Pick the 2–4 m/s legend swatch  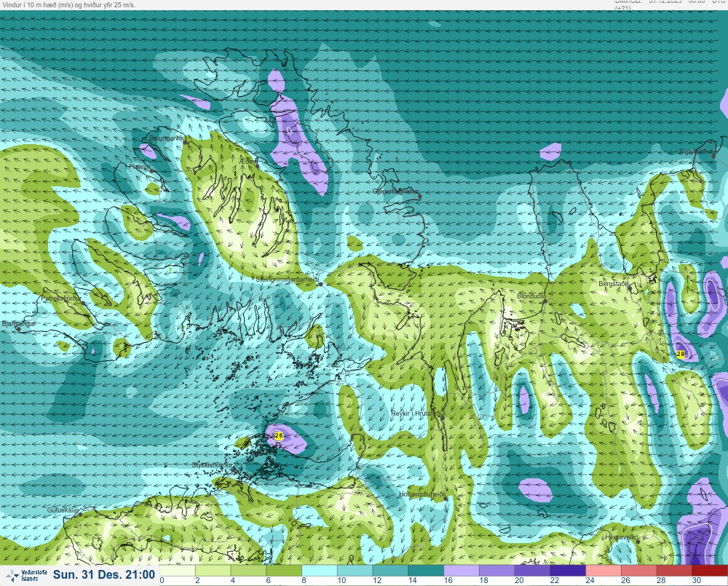coord(213,570)
